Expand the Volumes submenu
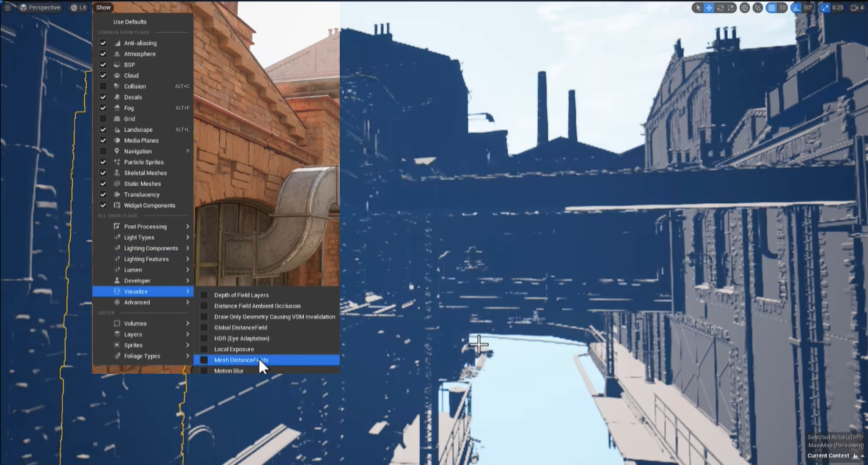The width and height of the screenshot is (868, 465). click(143, 323)
